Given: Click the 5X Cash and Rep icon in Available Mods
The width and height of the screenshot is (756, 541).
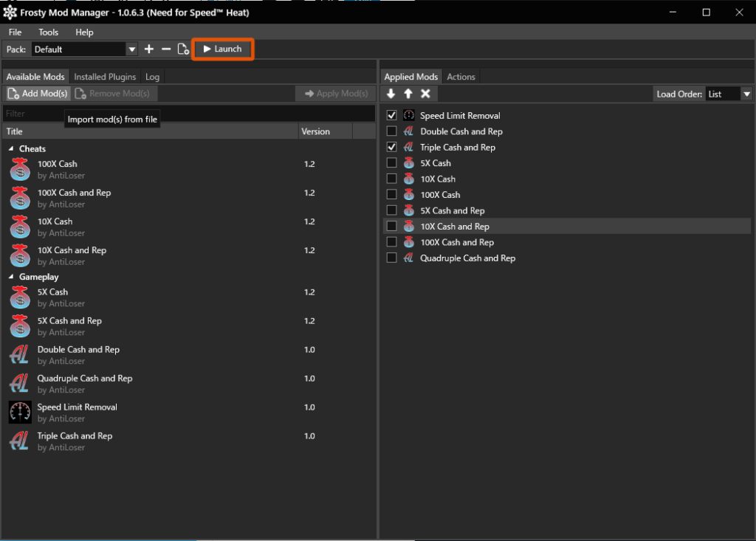Looking at the screenshot, I should click(20, 326).
